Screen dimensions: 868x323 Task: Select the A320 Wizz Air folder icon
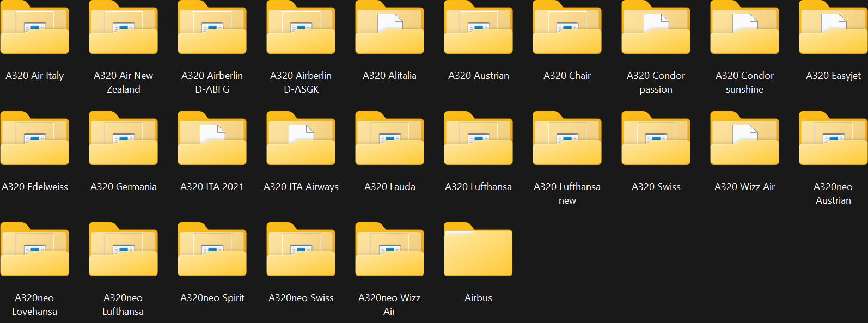tap(745, 138)
